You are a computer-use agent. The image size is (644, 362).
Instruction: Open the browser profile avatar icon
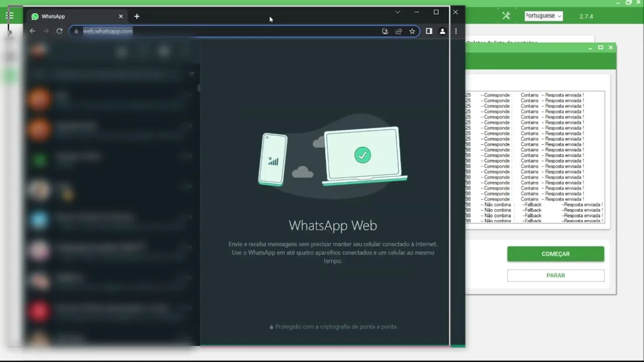coord(442,31)
